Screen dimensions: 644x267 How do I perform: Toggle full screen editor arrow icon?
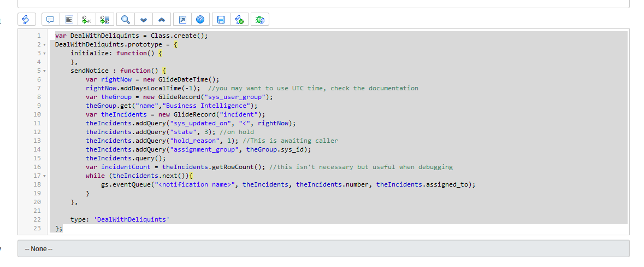(182, 19)
